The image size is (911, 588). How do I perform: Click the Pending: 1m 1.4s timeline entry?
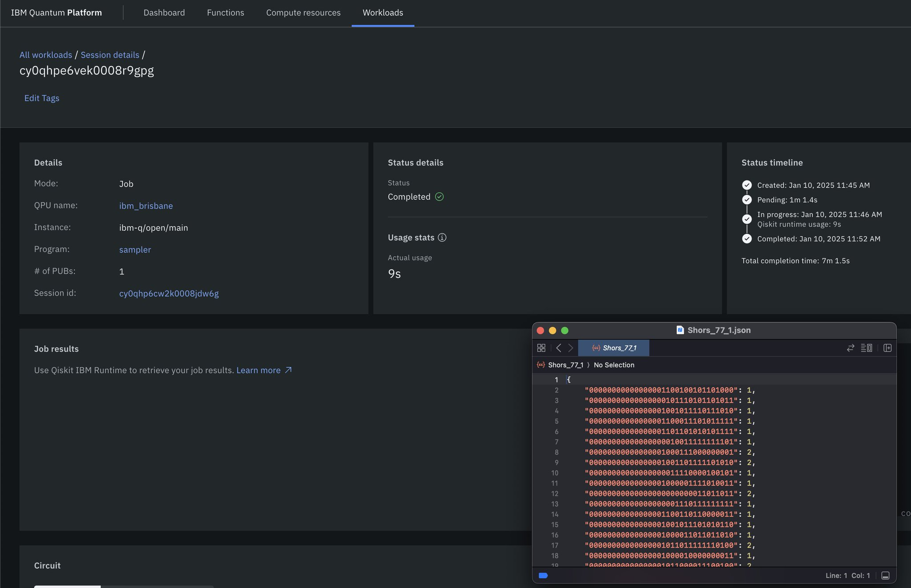(x=787, y=200)
